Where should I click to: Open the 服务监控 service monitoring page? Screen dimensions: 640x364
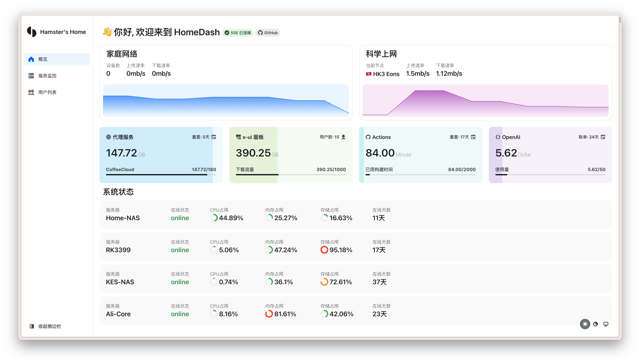(x=47, y=76)
